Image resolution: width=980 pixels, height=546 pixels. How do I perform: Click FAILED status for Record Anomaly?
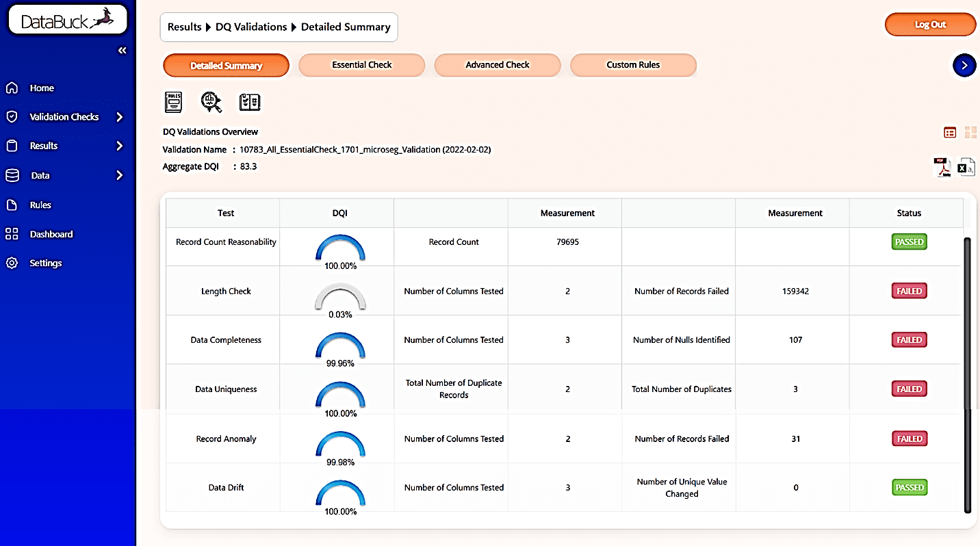coord(909,439)
